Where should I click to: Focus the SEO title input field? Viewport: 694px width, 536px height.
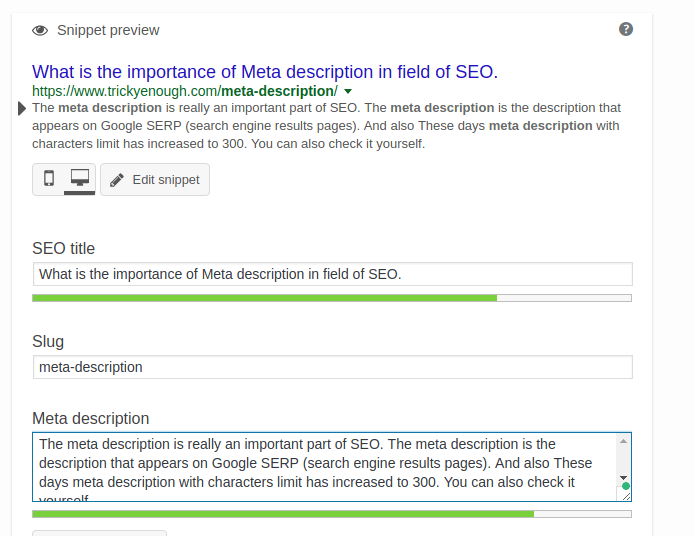click(332, 274)
